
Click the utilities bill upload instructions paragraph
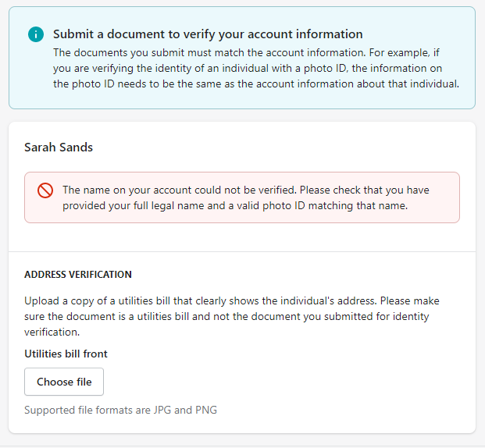coord(242,315)
